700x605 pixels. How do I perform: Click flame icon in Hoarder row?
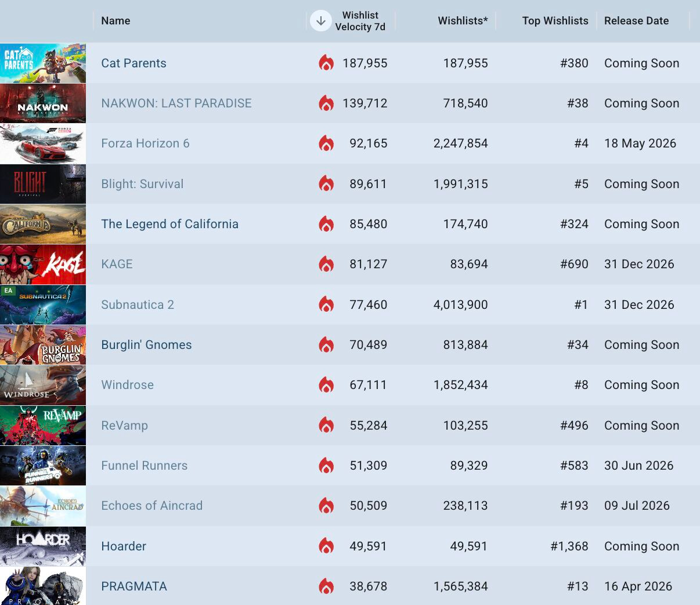pyautogui.click(x=326, y=546)
